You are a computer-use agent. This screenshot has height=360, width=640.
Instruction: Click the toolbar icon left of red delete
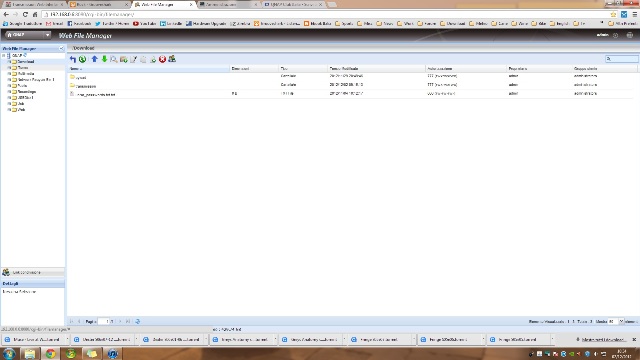click(x=153, y=59)
